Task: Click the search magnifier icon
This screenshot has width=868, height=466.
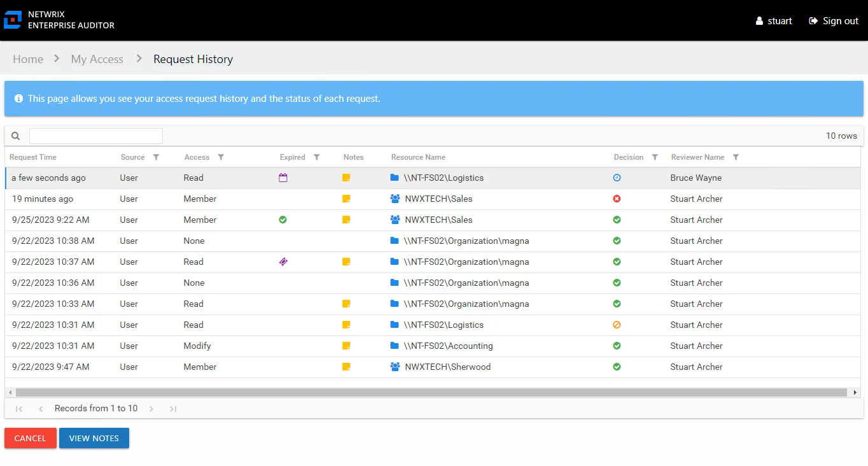Action: [x=16, y=136]
